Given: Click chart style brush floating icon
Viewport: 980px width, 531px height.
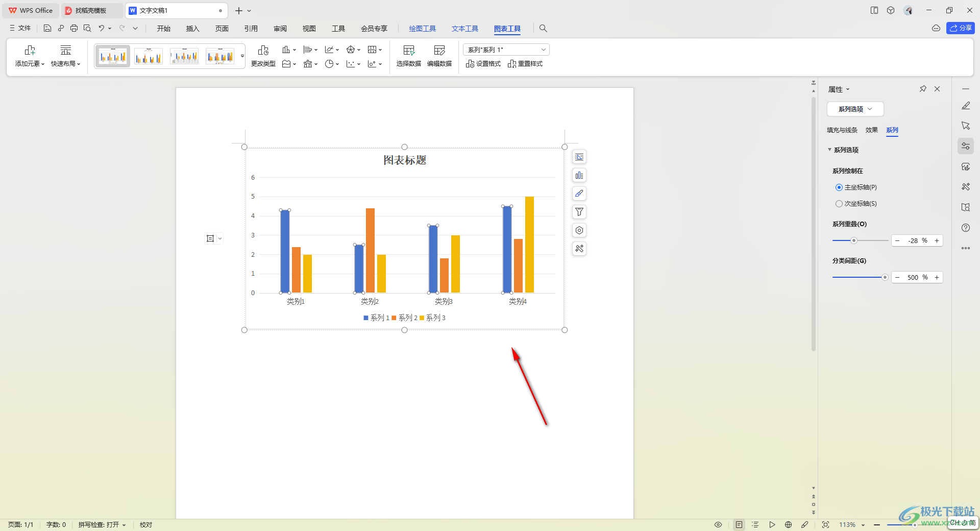Looking at the screenshot, I should click(579, 194).
